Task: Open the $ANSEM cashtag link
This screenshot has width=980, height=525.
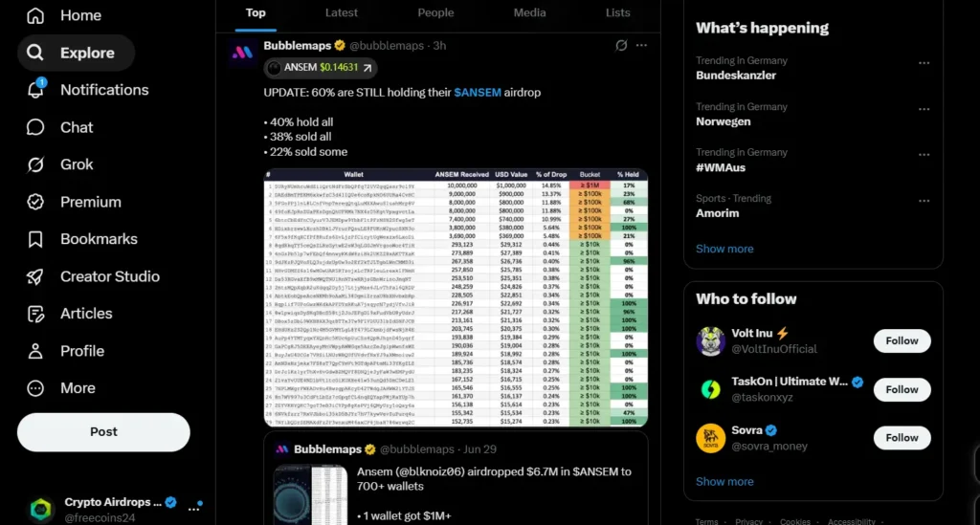Action: coord(478,93)
